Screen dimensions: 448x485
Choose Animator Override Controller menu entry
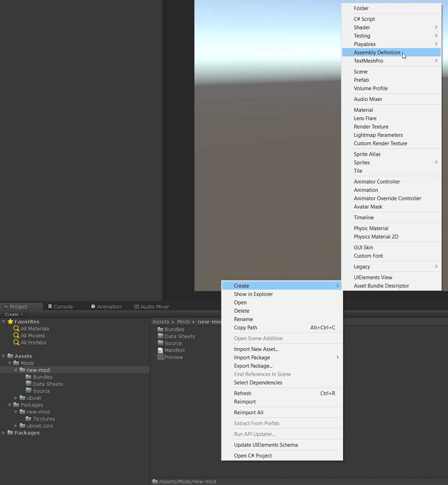(391, 198)
